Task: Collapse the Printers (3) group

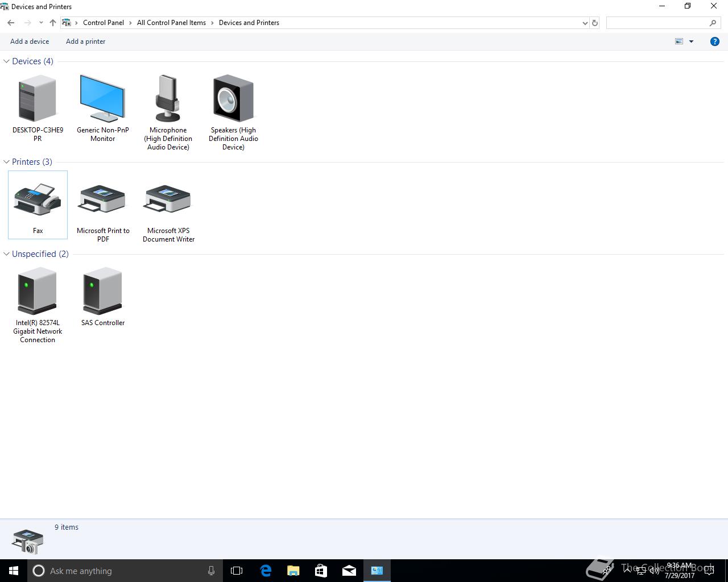Action: 6,162
